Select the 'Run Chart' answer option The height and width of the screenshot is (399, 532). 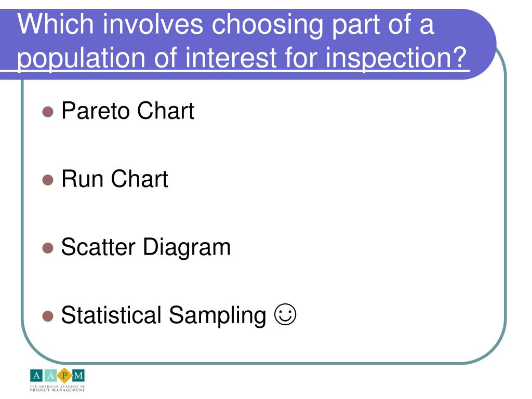[x=115, y=179]
